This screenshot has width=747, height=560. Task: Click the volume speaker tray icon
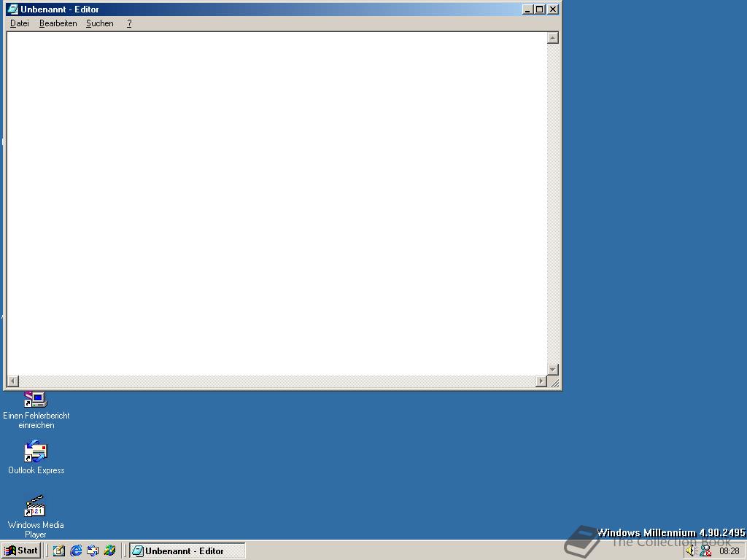[x=691, y=551]
